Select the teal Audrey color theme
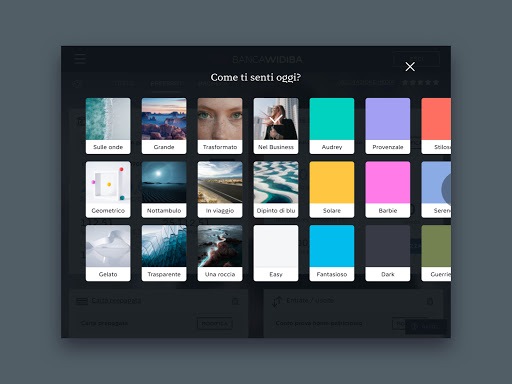Viewport: 512px width, 384px height. 332,126
